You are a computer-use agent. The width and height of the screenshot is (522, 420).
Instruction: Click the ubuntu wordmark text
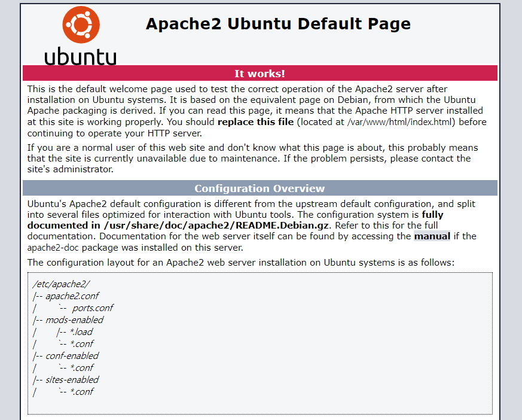[80, 56]
